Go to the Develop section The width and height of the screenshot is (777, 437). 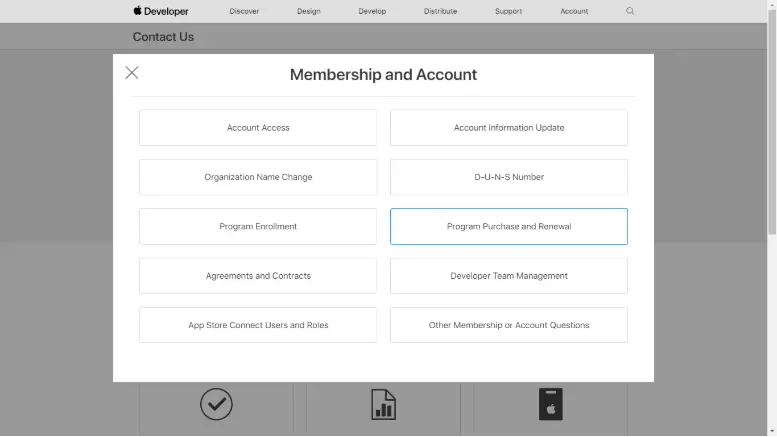[x=372, y=11]
